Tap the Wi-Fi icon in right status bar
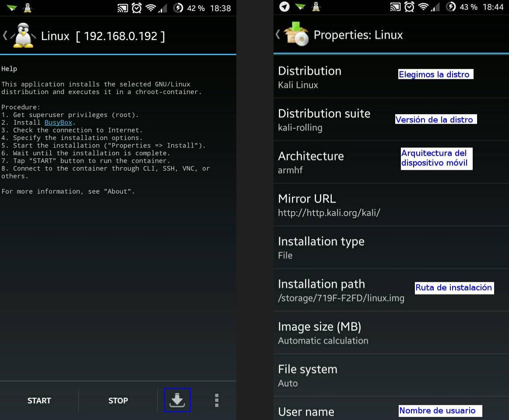This screenshot has width=509, height=420. [x=423, y=6]
